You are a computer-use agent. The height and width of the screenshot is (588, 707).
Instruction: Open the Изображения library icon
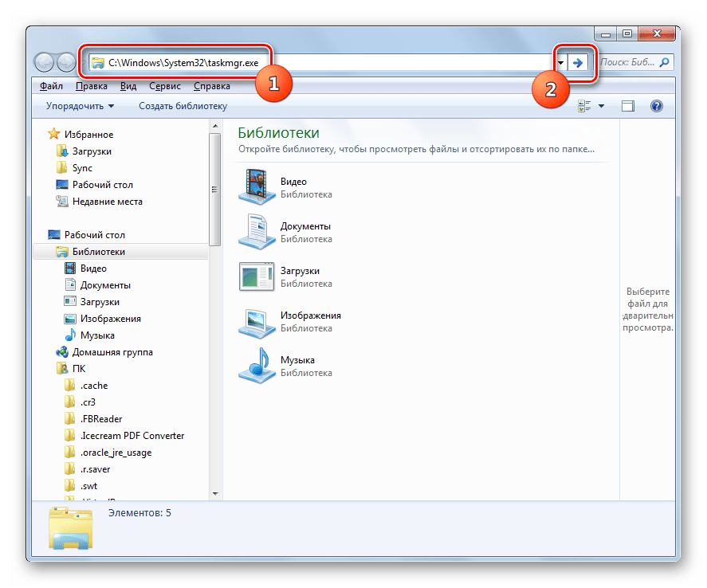pos(256,321)
